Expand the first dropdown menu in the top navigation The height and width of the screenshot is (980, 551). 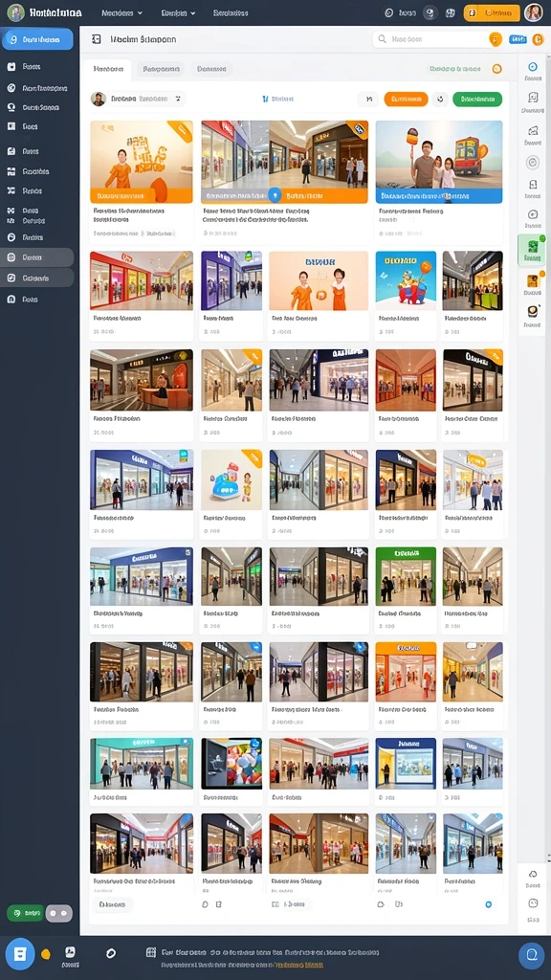tap(121, 12)
